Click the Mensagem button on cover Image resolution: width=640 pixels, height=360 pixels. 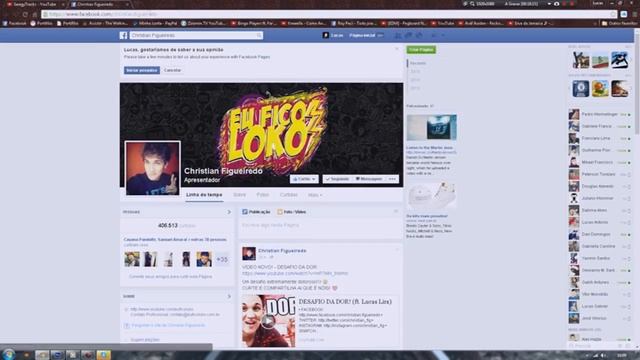click(x=369, y=179)
